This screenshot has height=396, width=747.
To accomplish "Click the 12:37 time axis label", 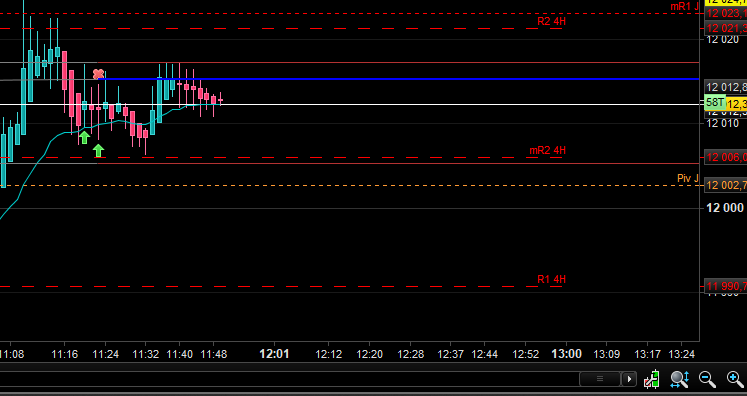I will [450, 354].
